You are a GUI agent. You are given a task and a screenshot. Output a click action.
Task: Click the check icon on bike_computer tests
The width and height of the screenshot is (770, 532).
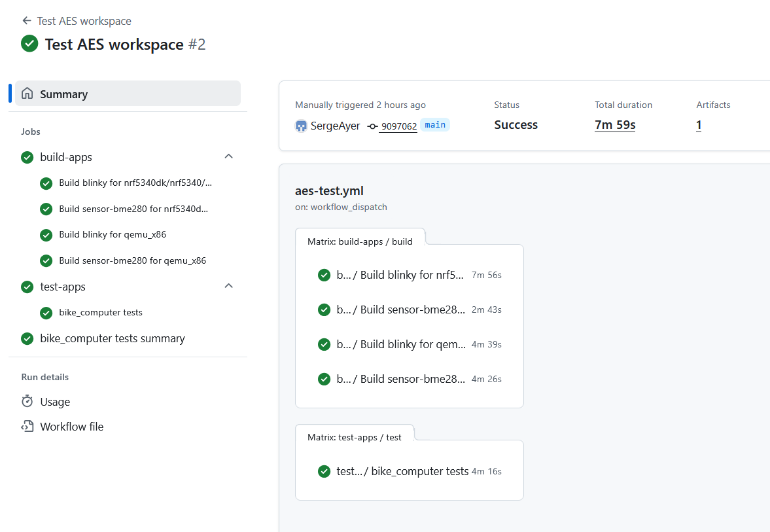coord(46,313)
